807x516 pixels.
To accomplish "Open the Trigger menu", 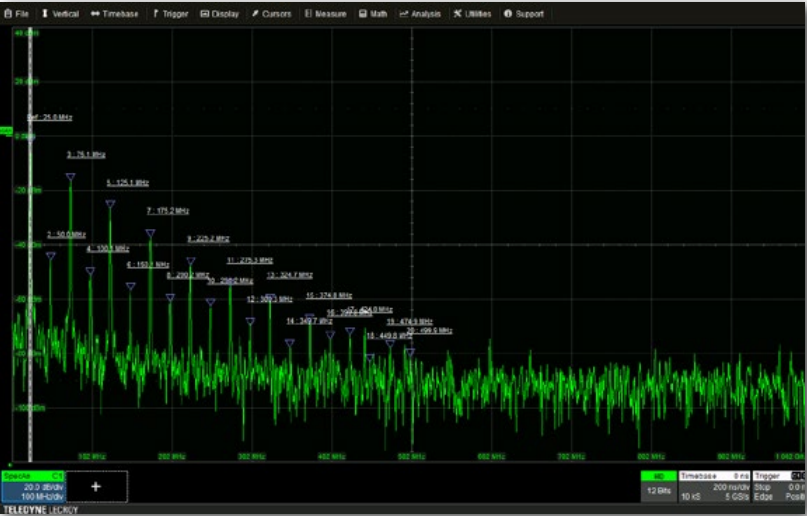I will 170,14.
